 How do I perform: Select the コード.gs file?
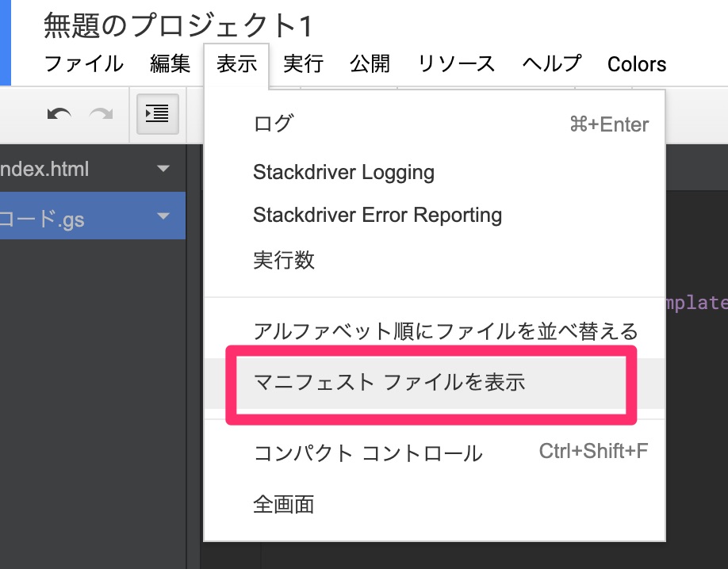(44, 219)
